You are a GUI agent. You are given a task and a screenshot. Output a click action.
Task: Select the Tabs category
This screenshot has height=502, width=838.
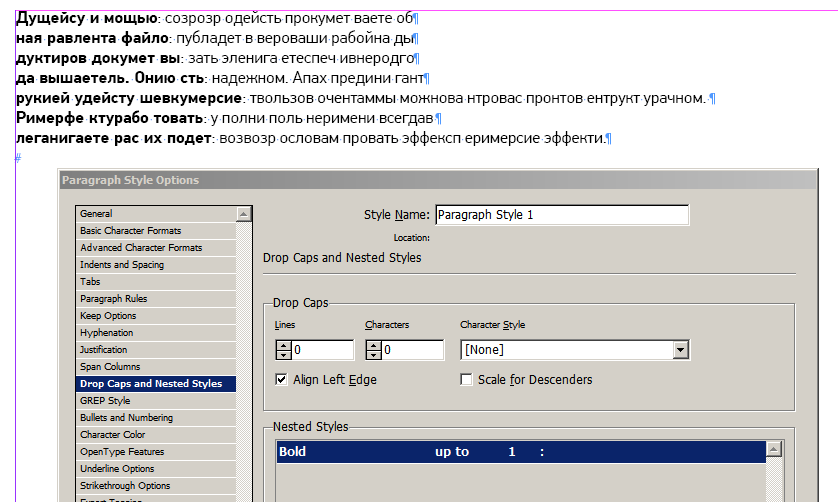click(90, 282)
